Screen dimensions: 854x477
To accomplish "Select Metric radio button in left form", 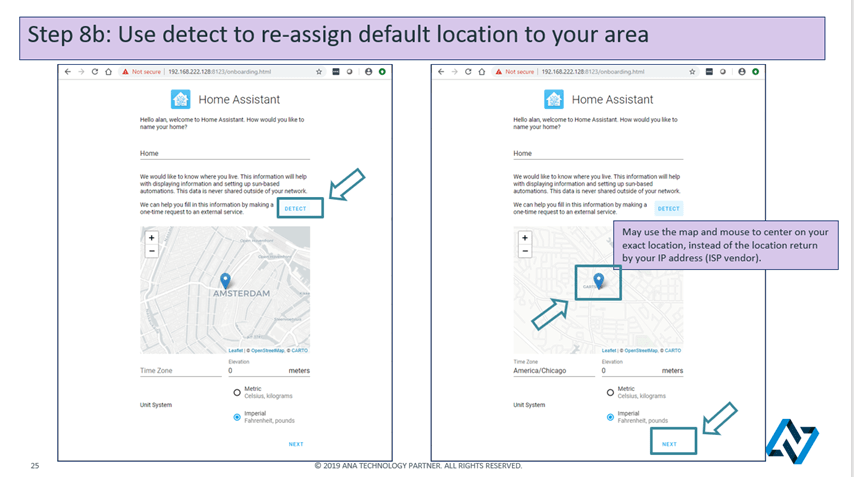I will click(x=237, y=393).
